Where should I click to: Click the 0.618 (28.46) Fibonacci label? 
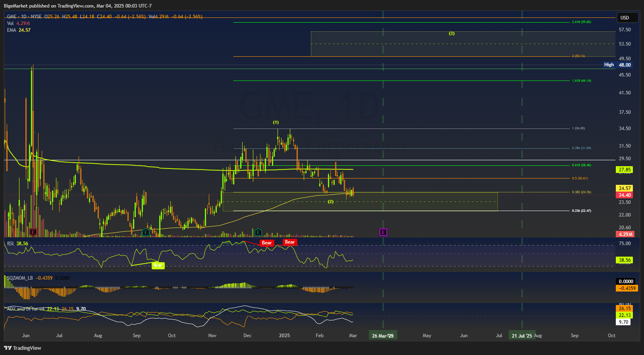click(x=581, y=165)
